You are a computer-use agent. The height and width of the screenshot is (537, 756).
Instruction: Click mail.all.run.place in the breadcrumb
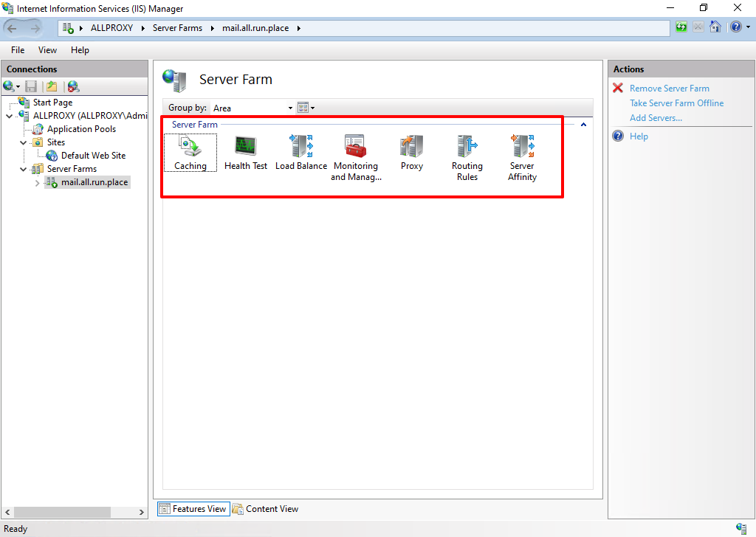(x=255, y=28)
